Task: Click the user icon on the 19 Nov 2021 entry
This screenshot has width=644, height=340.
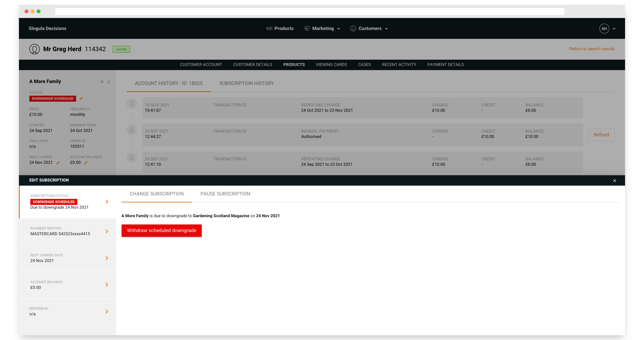Action: point(132,104)
